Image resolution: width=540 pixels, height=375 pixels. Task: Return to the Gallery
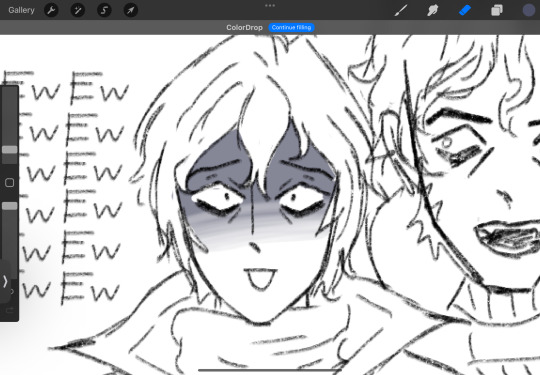pos(21,10)
